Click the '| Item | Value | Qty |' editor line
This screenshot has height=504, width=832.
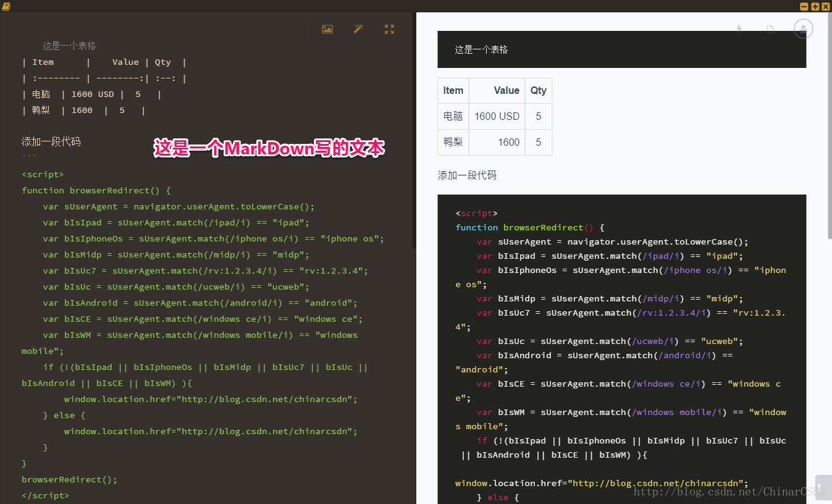click(x=104, y=62)
